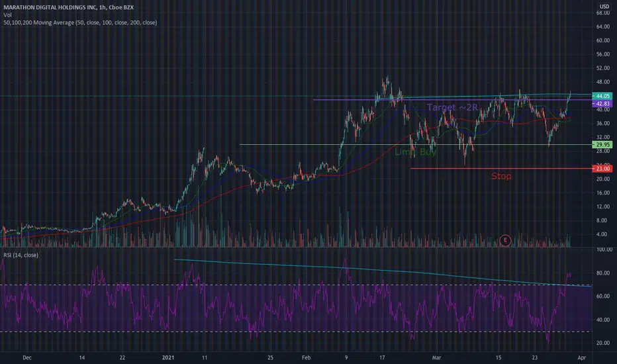Click the 'Feb' label on the time axis
This screenshot has width=617, height=364.
[306, 357]
